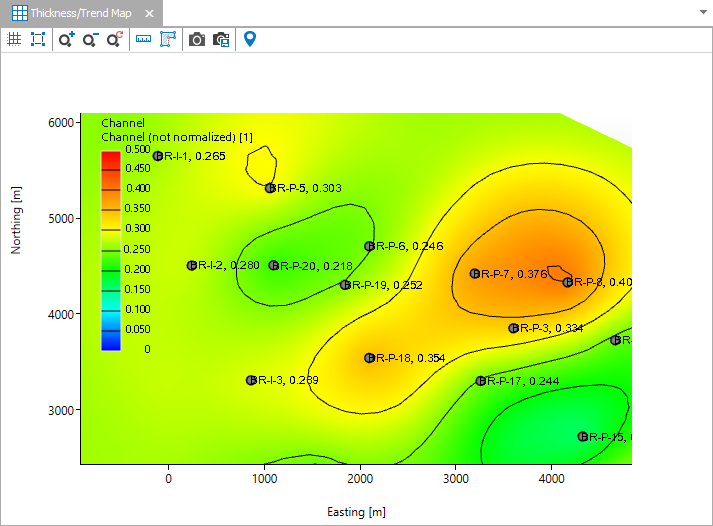The width and height of the screenshot is (713, 526).
Task: Close the Thickness/Trend Map tab
Action: (x=149, y=14)
